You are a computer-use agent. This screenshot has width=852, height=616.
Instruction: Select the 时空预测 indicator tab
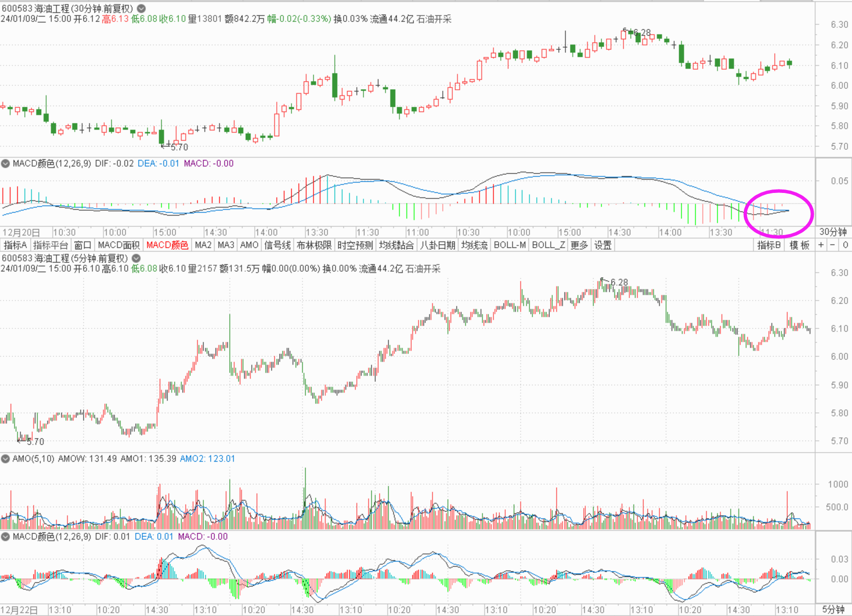click(x=355, y=245)
